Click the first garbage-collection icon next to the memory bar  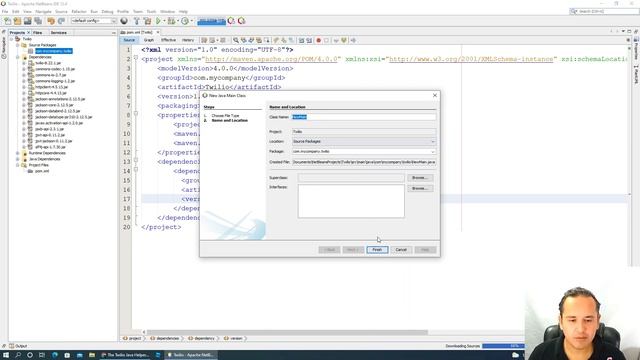tap(231, 21)
